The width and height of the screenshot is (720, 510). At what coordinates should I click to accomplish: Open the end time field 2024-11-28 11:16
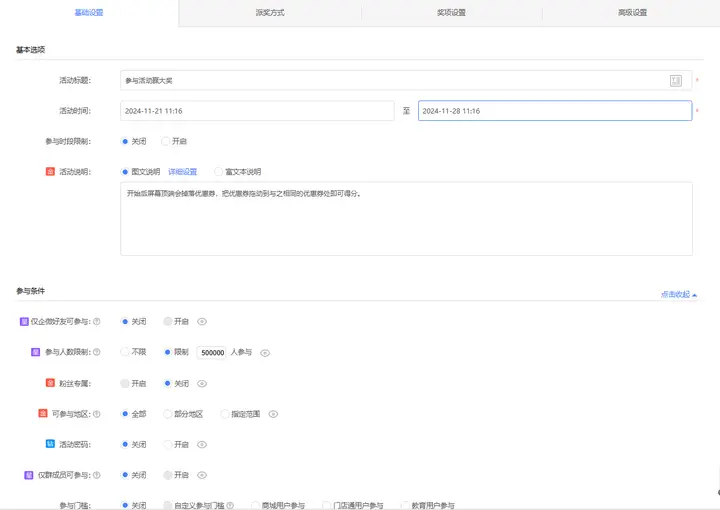555,111
